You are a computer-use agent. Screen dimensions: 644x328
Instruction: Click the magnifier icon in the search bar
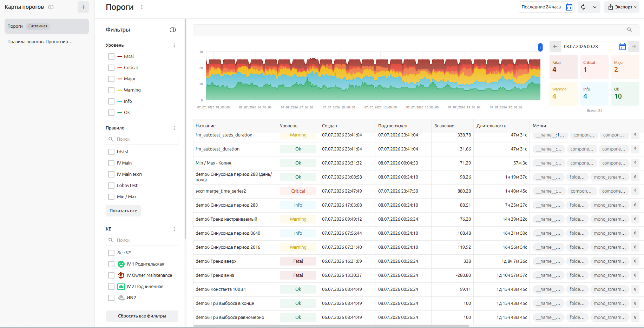point(630,30)
